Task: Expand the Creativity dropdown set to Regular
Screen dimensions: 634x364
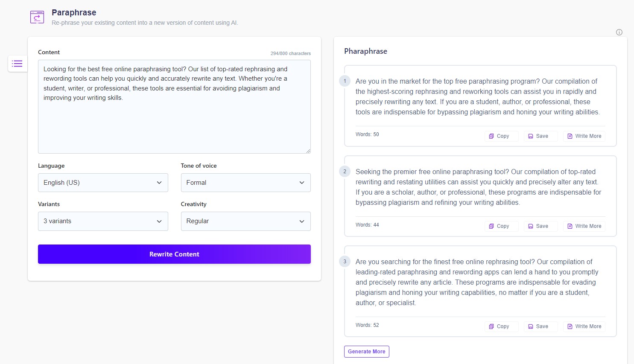Action: coord(245,221)
